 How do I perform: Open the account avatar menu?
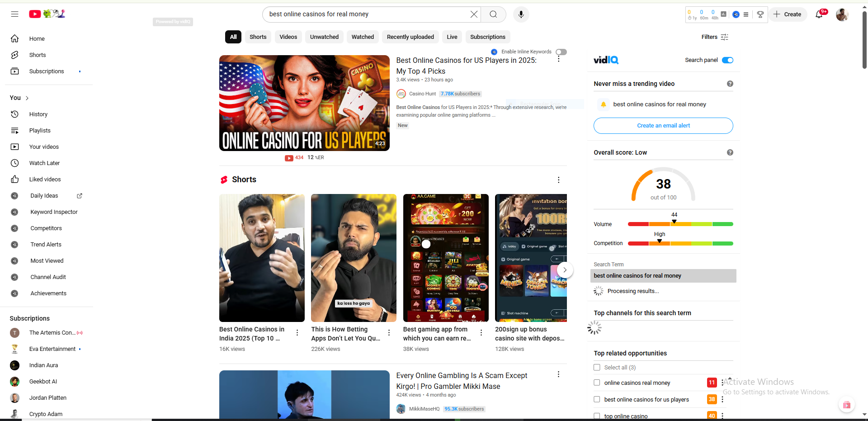tap(842, 14)
